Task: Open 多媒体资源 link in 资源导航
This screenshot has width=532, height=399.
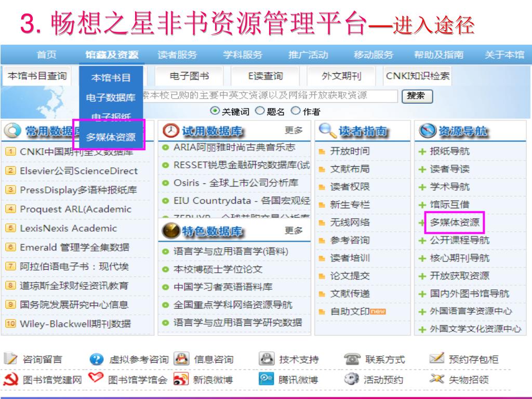Action: (x=455, y=222)
